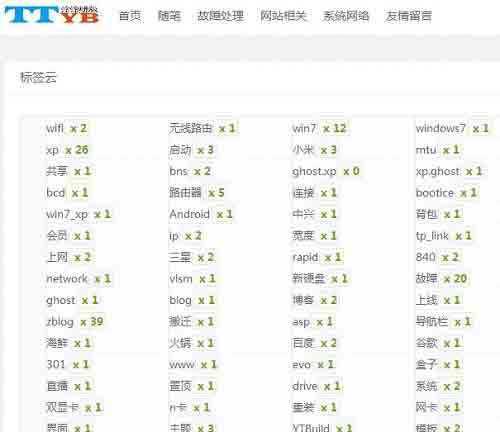Open the evo tag
The height and width of the screenshot is (432, 500).
[301, 364]
